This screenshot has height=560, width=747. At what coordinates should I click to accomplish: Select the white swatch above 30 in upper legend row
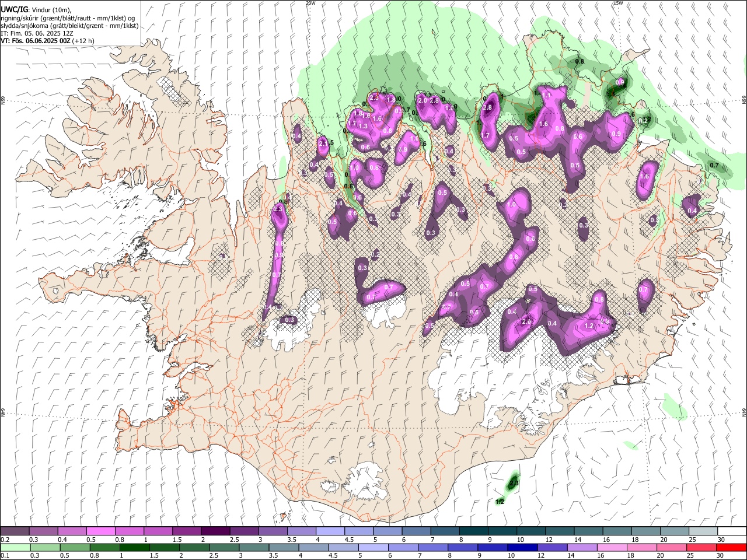pos(731,531)
